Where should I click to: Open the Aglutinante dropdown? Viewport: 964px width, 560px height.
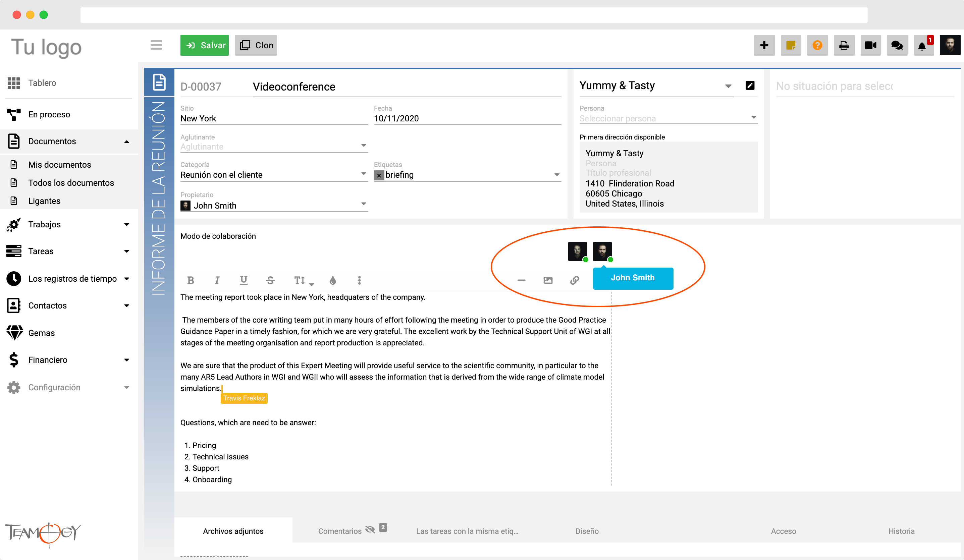coord(274,147)
